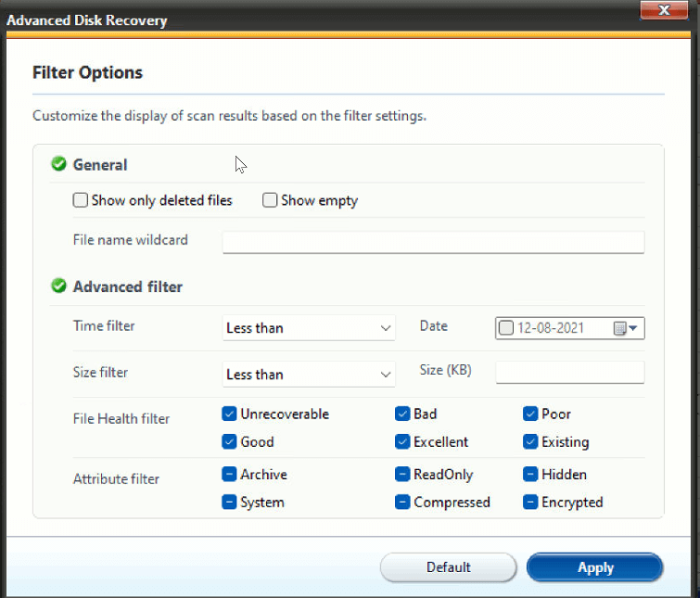
Task: Click the Apply button
Action: coord(595,567)
